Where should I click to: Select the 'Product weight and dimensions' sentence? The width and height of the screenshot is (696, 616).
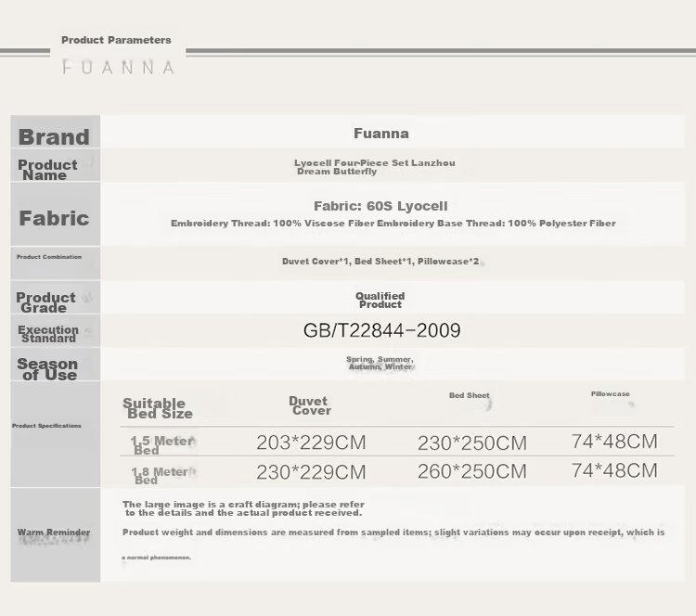click(393, 533)
